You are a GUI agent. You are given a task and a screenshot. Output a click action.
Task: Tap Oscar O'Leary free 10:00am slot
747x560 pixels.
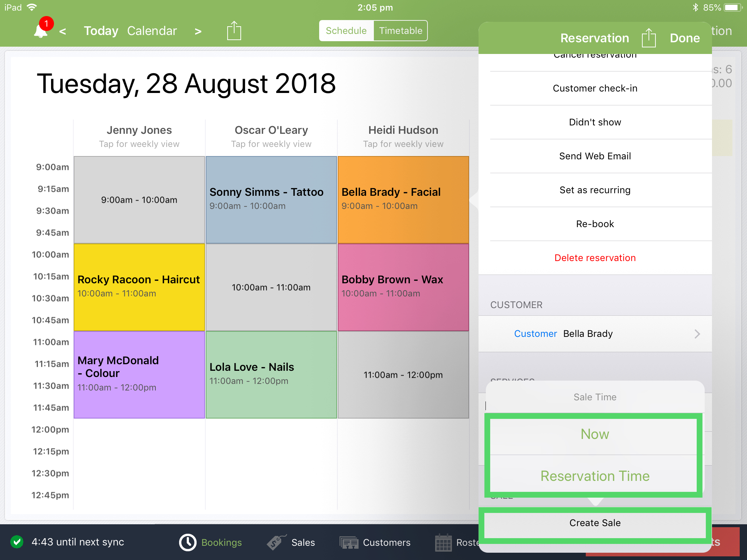point(271,287)
